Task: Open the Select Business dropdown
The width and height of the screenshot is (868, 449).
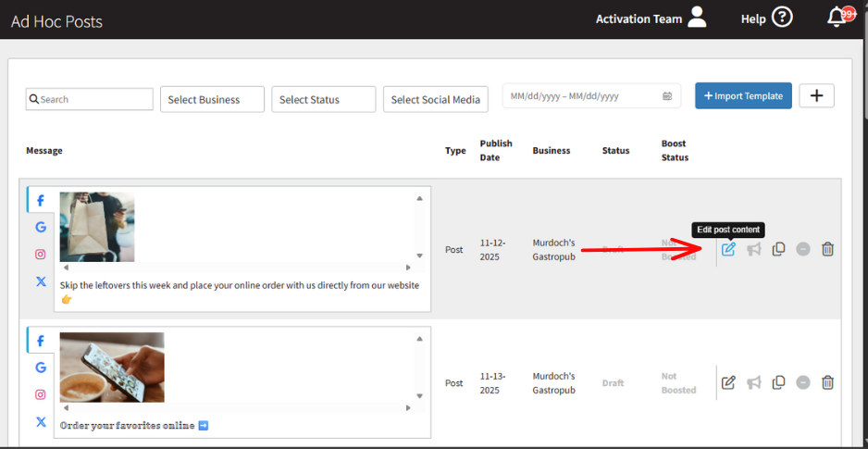Action: 212,99
